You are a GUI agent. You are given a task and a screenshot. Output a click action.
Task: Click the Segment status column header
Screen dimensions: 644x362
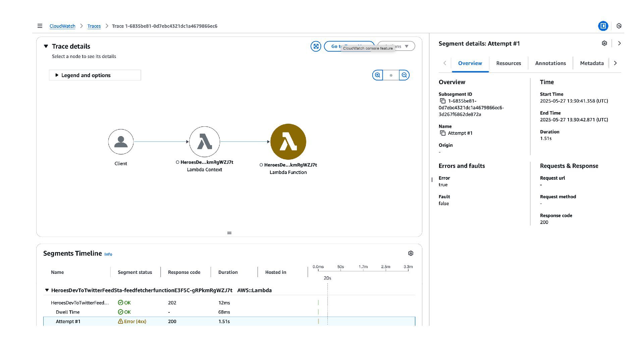pos(135,272)
